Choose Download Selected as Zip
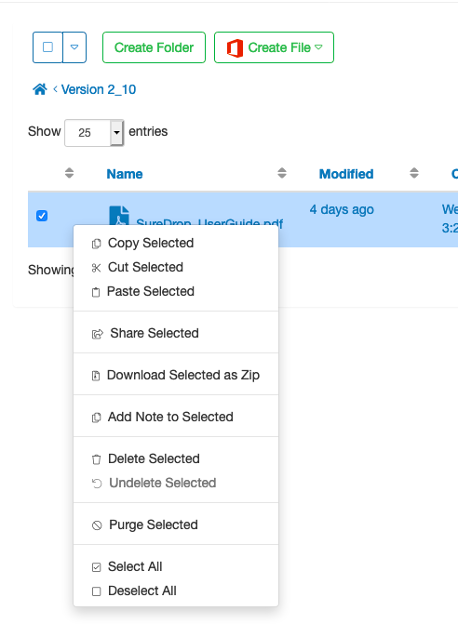Image resolution: width=458 pixels, height=624 pixels. [176, 375]
